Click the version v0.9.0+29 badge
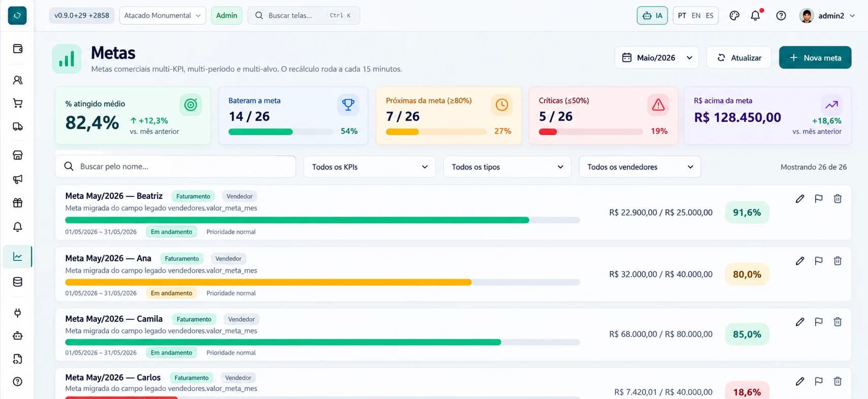The width and height of the screenshot is (868, 399). tap(82, 16)
